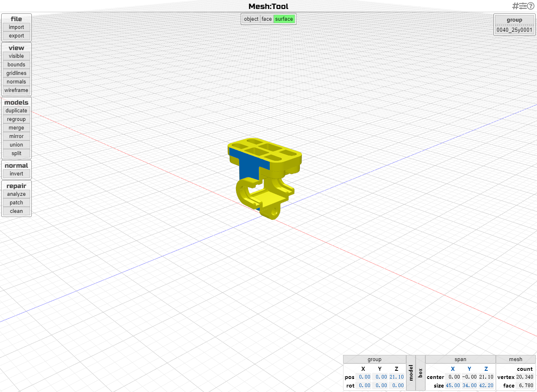Screen dimensions: 537x392
Task: Switch to object selection mode
Action: (251, 19)
